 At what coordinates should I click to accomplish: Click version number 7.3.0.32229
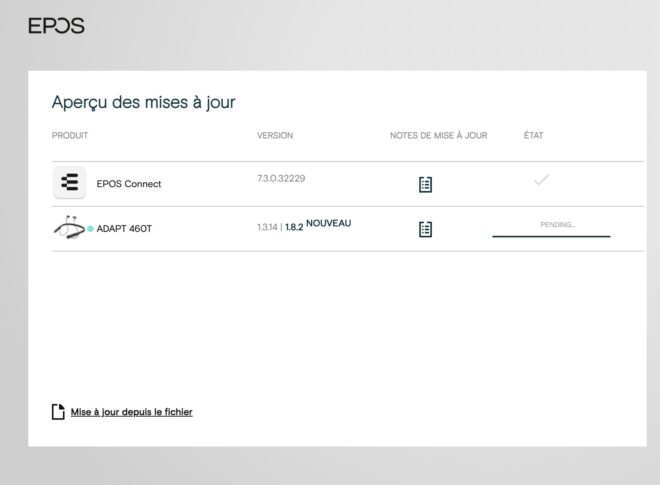(x=281, y=179)
